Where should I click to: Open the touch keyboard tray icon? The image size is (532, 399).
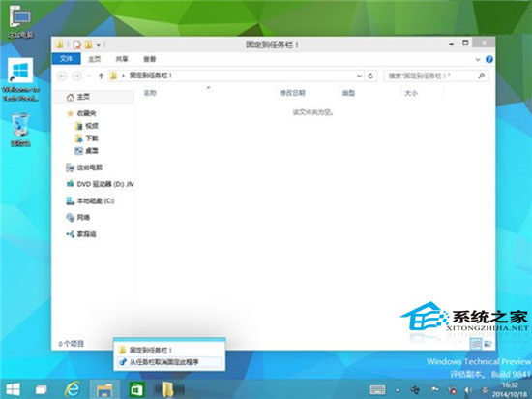pos(377,390)
